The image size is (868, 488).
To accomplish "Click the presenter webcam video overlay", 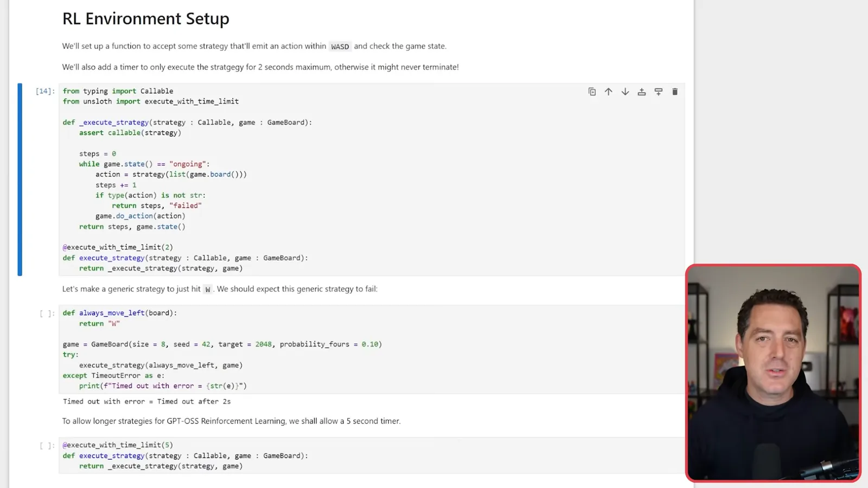I will click(774, 373).
